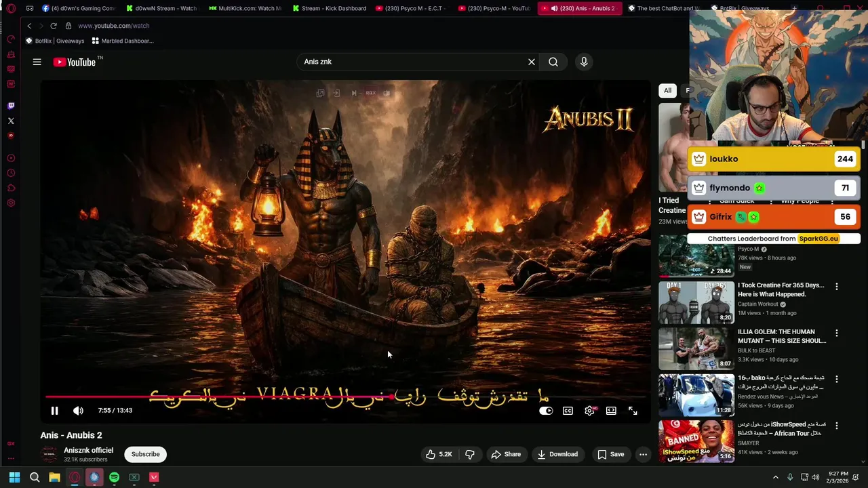This screenshot has width=868, height=488.
Task: Open the taskbar clock showing 9:27 PM
Action: 838,477
